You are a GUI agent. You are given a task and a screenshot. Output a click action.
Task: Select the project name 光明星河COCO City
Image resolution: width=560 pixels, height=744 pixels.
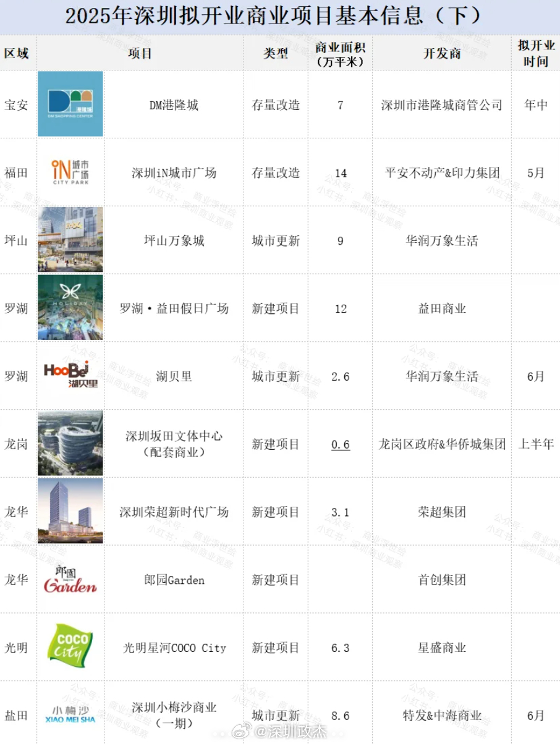pyautogui.click(x=174, y=648)
